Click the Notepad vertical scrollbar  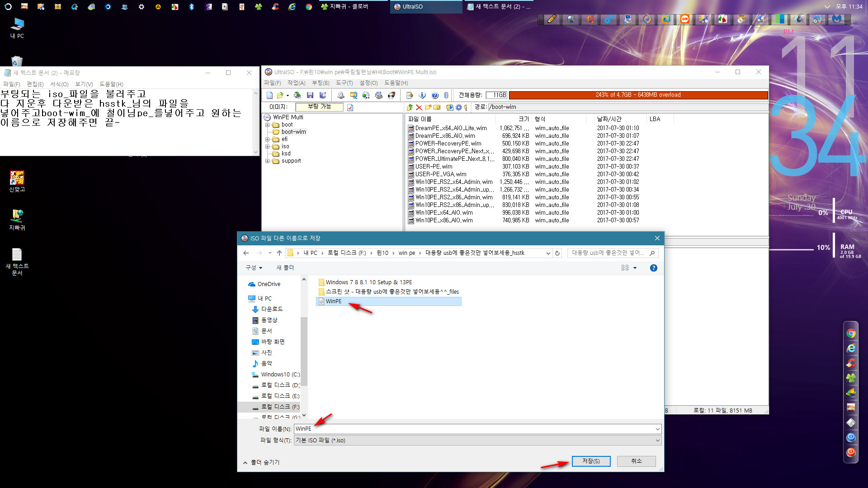pyautogui.click(x=256, y=122)
